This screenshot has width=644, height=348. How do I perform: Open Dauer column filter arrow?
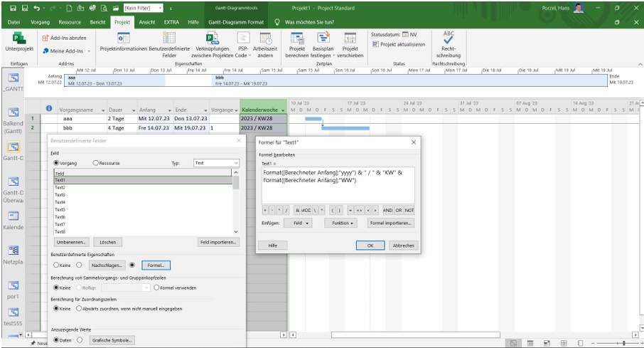(x=134, y=110)
